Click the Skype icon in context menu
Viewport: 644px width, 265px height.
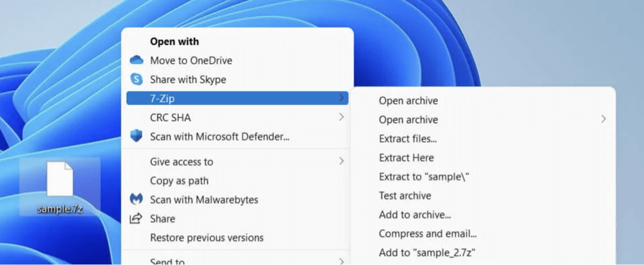137,79
